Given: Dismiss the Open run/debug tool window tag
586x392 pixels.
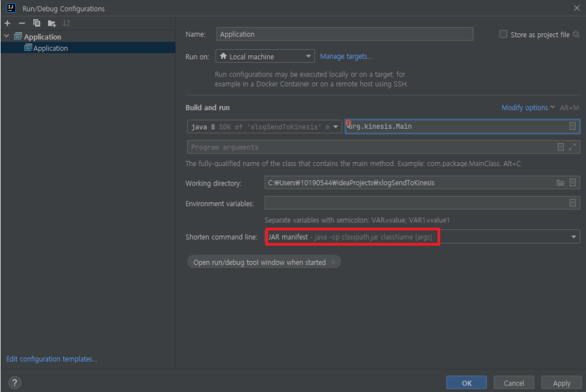Looking at the screenshot, I should click(334, 262).
